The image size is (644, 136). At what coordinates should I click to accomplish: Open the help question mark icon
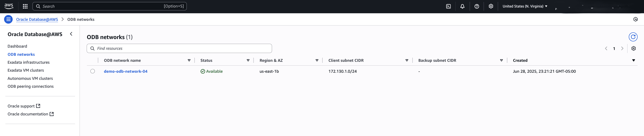(x=476, y=6)
